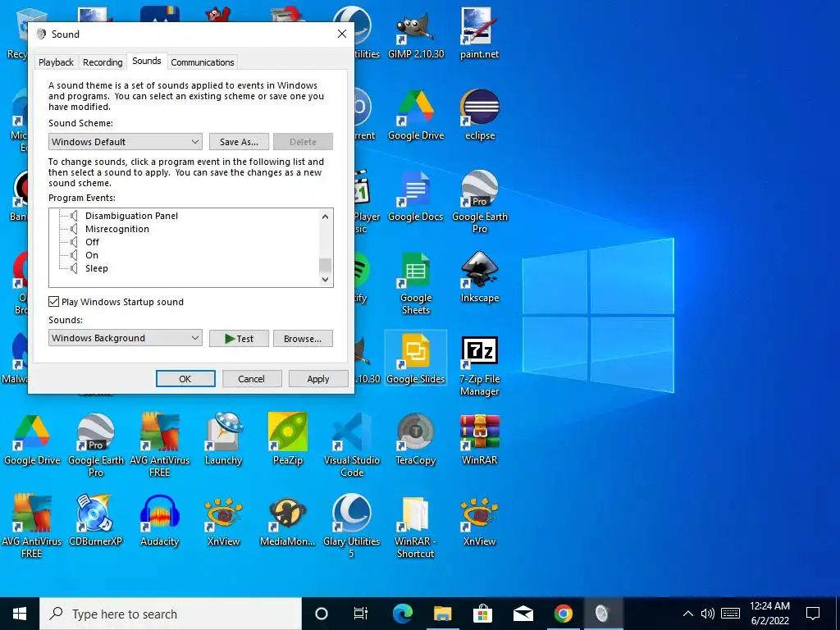Viewport: 840px width, 630px height.
Task: Open the touch keyboard tray icon
Action: [730, 614]
